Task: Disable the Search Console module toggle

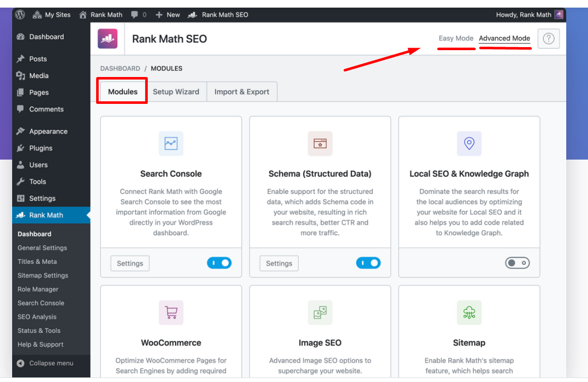Action: coord(219,263)
